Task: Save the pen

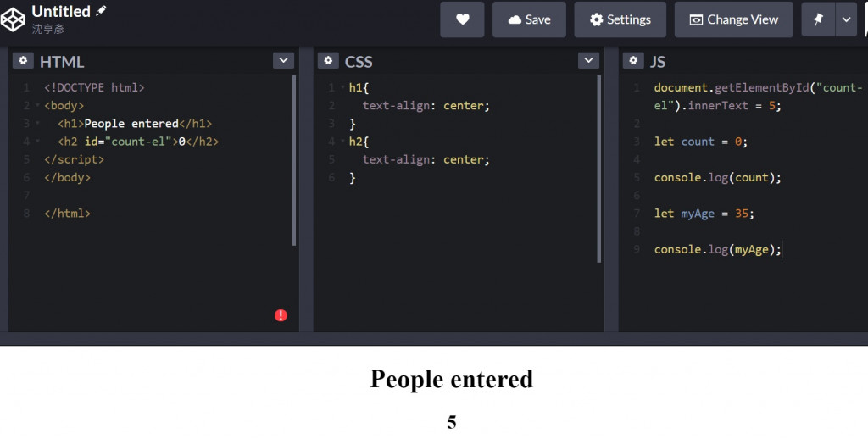Action: (x=529, y=19)
